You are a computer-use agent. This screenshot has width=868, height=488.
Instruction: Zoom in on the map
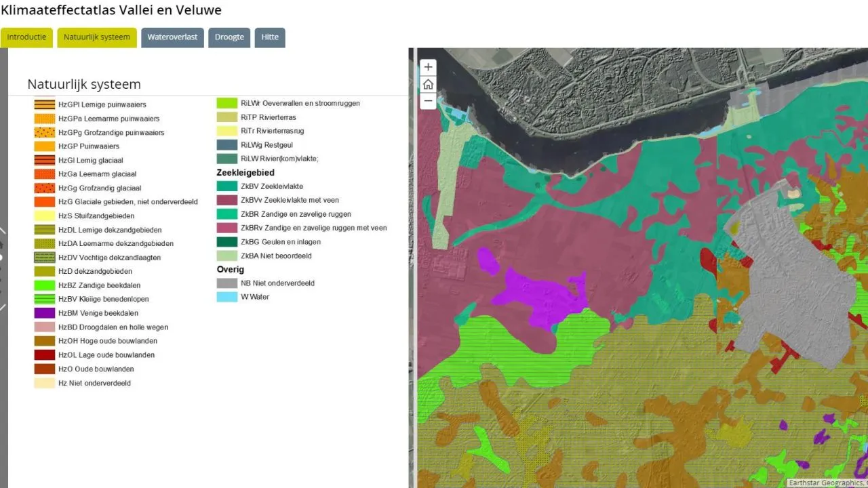(x=428, y=66)
